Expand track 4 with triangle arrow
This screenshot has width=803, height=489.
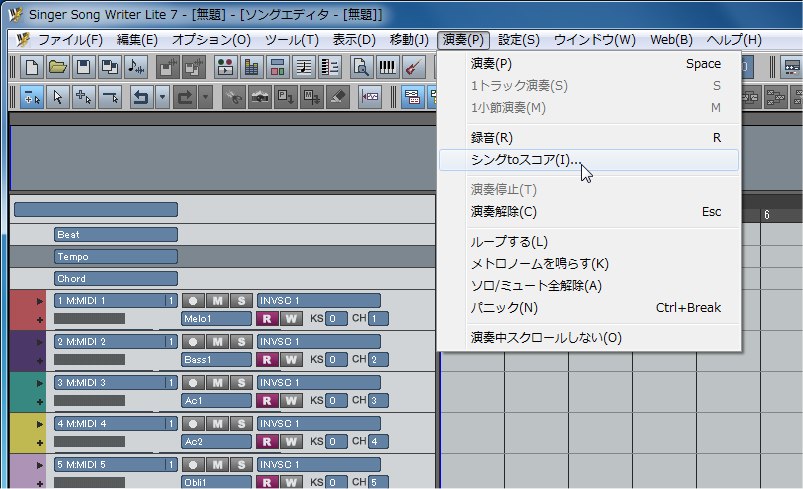pos(40,424)
